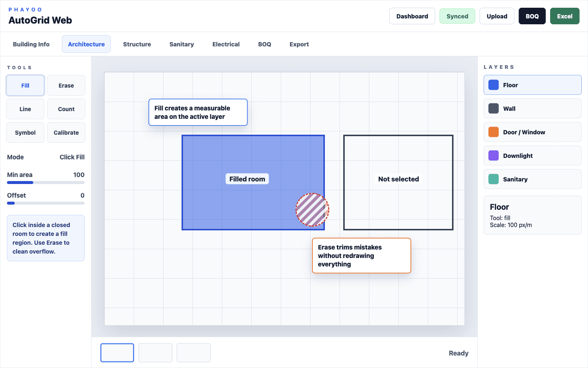Select the Wall layer
588x368 pixels.
click(533, 109)
